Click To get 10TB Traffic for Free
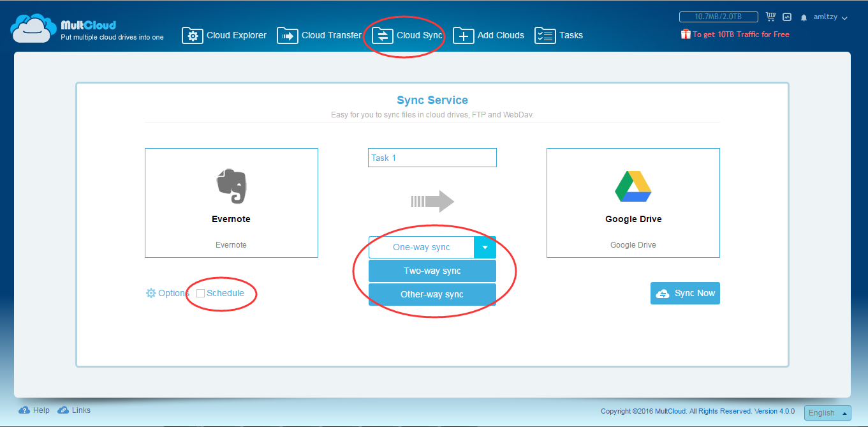This screenshot has height=427, width=868. coord(741,34)
